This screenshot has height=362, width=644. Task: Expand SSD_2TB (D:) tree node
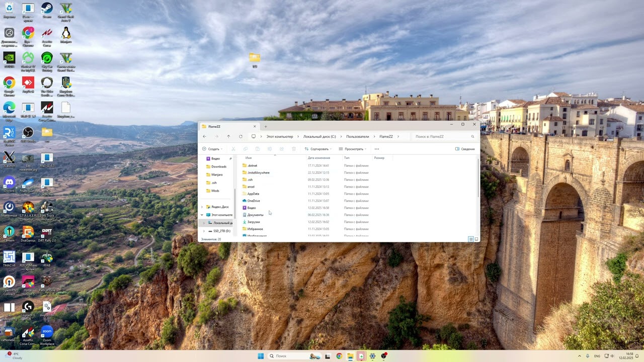204,231
